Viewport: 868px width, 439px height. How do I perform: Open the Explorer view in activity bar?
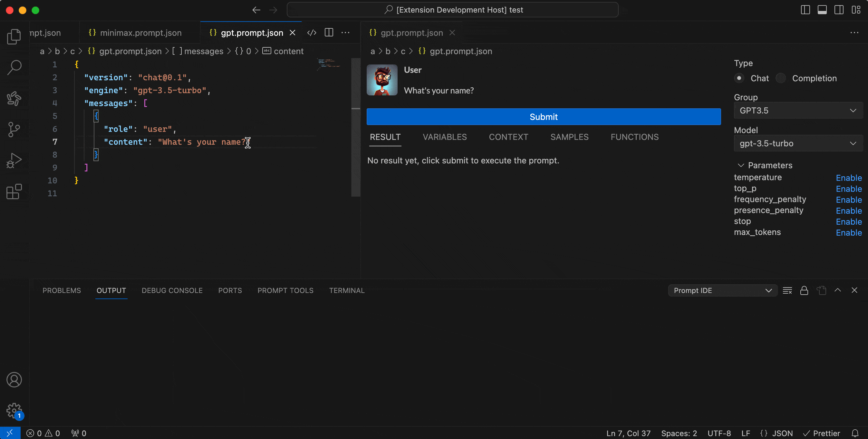point(14,36)
